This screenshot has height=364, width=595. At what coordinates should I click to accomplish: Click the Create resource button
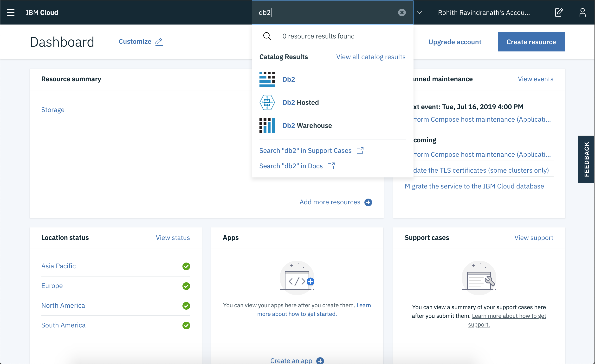pos(531,42)
